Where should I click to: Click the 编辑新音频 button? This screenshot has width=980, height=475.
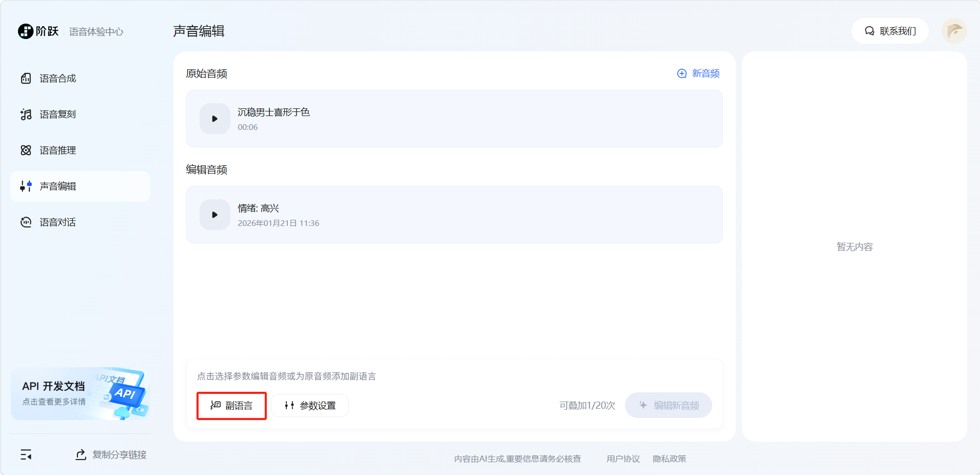[x=668, y=406]
